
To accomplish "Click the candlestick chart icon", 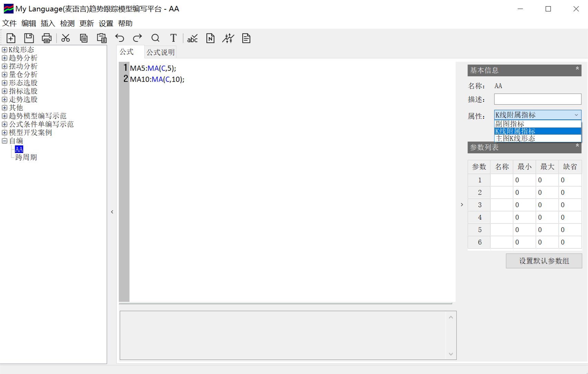I will [x=228, y=38].
